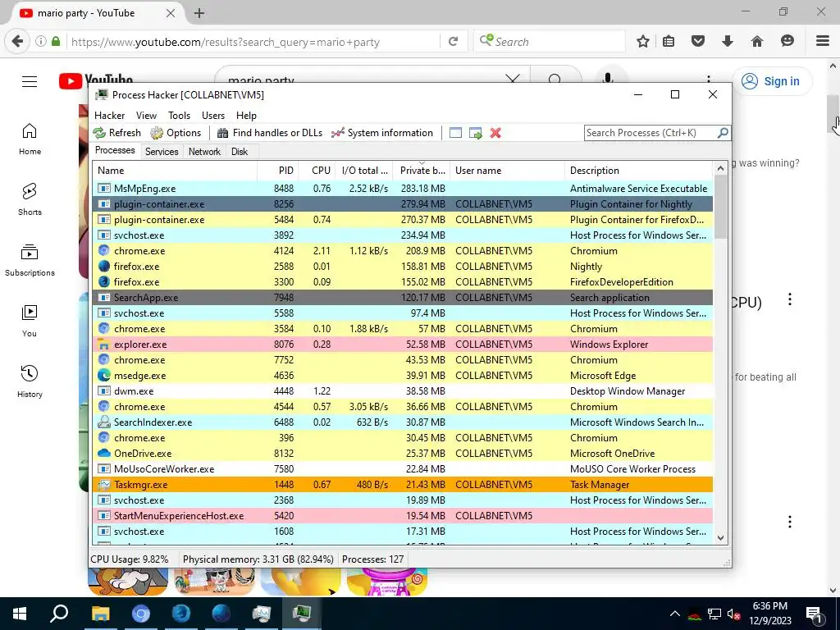
Task: Select the MsMpEng.exe process row
Action: click(402, 189)
